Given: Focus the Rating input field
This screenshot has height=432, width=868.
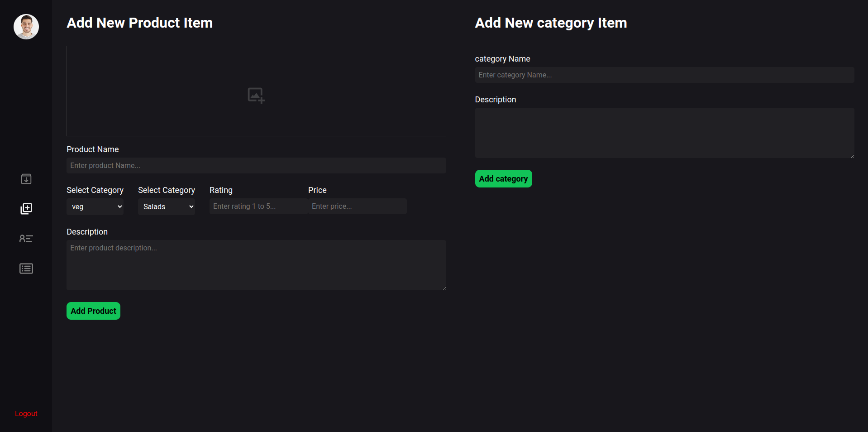Looking at the screenshot, I should [x=259, y=206].
